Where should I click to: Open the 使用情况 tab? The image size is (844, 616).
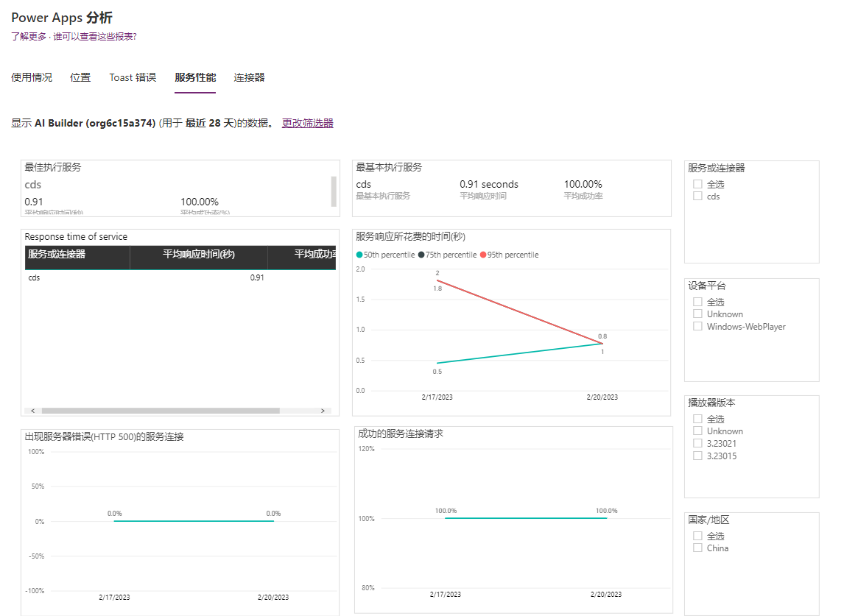click(x=32, y=77)
